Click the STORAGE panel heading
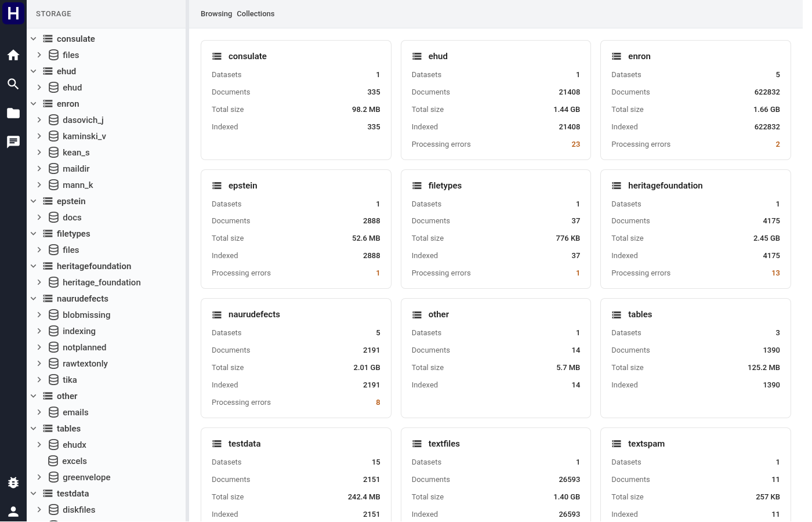 point(53,14)
